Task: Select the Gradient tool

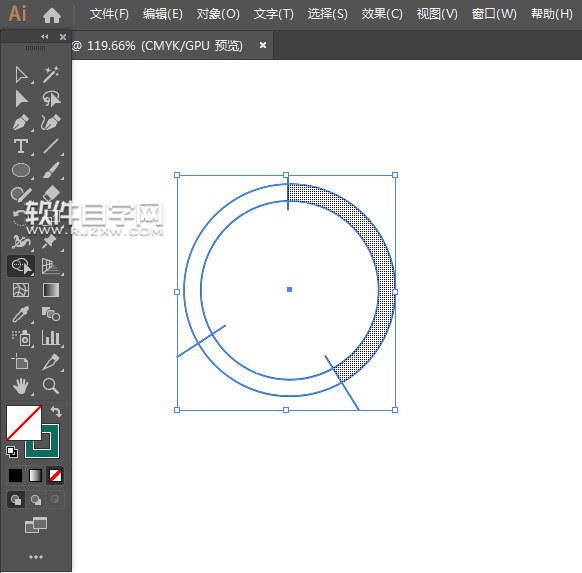Action: click(51, 290)
